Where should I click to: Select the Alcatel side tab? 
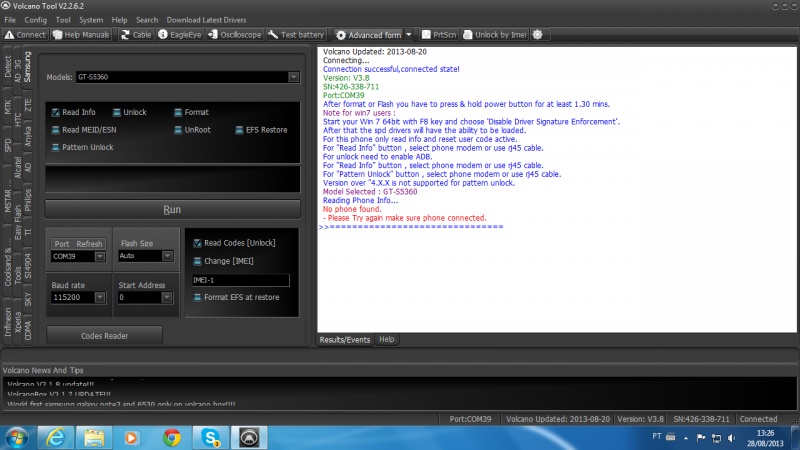pyautogui.click(x=18, y=167)
